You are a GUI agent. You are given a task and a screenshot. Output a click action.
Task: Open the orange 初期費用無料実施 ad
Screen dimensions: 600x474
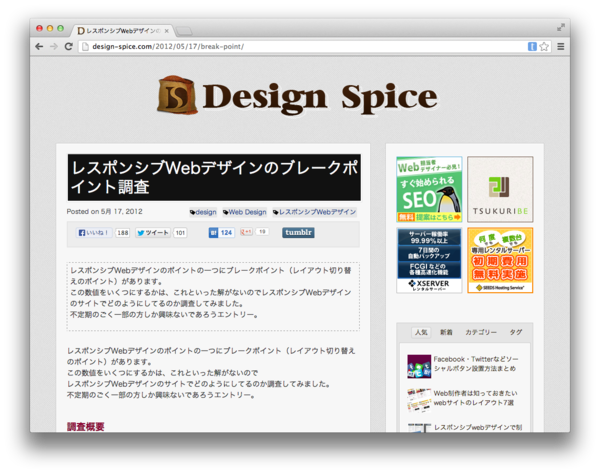point(500,261)
